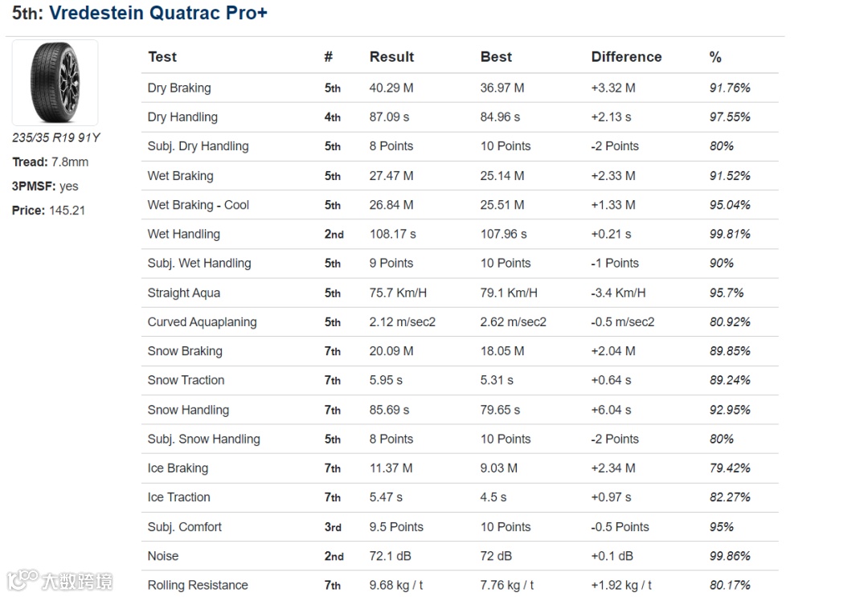Click the 235/35 R19 91Y size text
Viewport: 868px width, 597px height.
pos(55,137)
